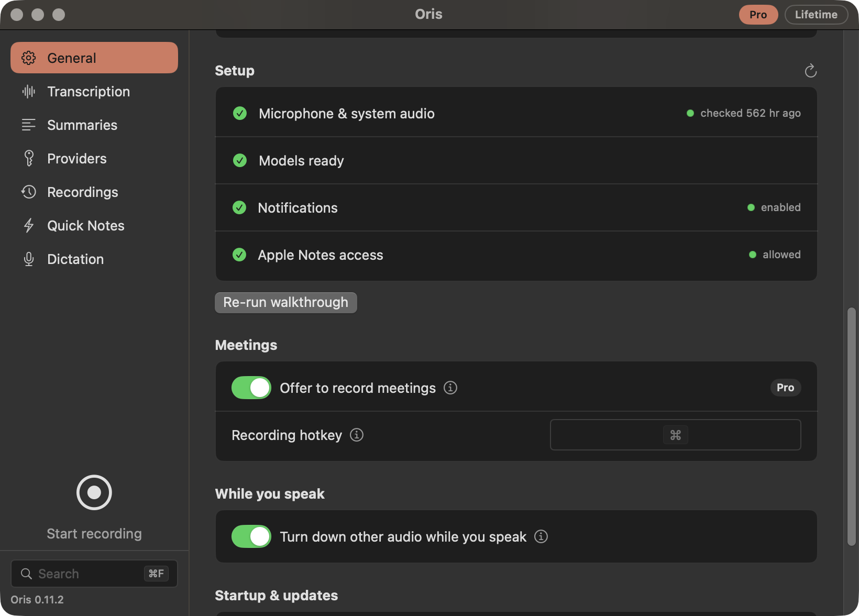Click the Providers key icon

tap(29, 158)
